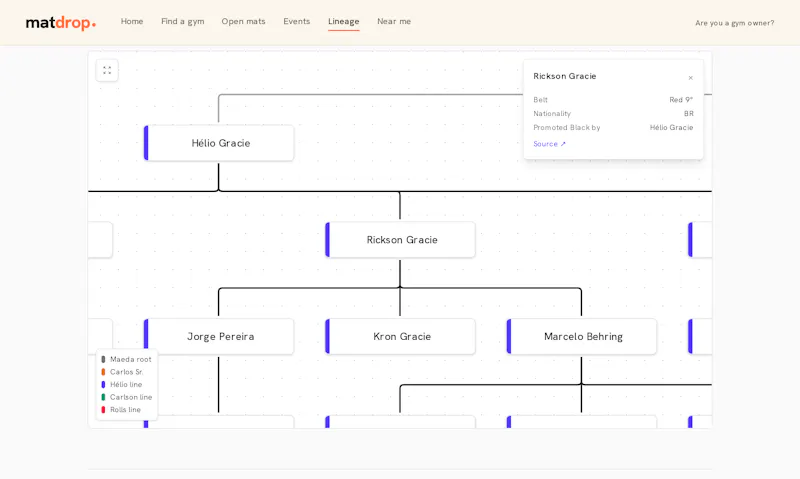Click the 'Carlson line' legend text
The image size is (800, 479).
131,397
